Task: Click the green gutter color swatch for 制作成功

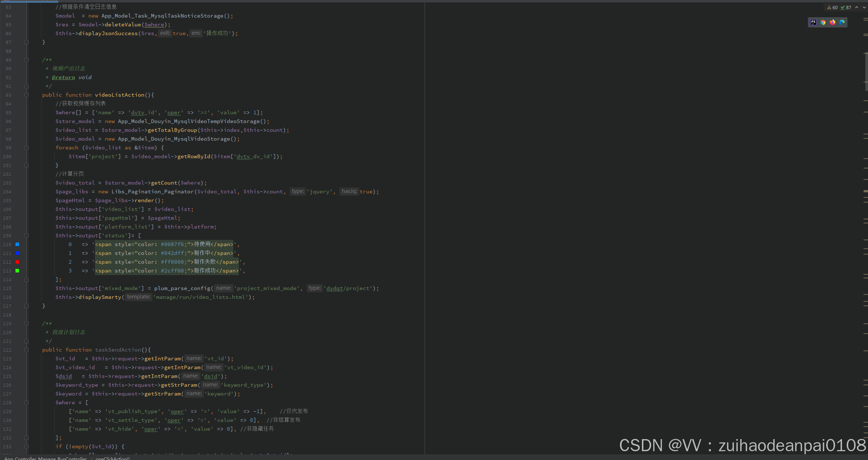Action: pyautogui.click(x=17, y=271)
